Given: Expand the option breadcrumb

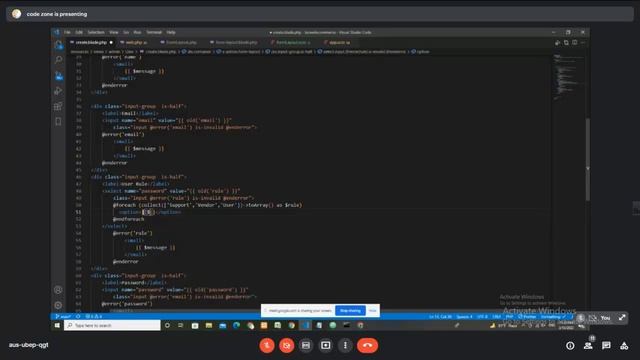Looking at the screenshot, I should pyautogui.click(x=420, y=52).
